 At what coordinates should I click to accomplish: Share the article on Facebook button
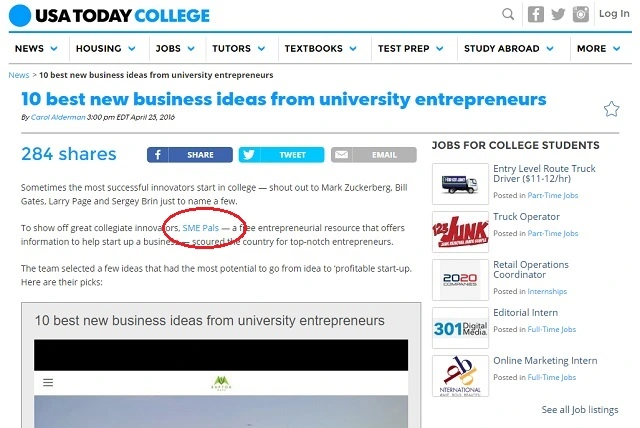point(190,155)
